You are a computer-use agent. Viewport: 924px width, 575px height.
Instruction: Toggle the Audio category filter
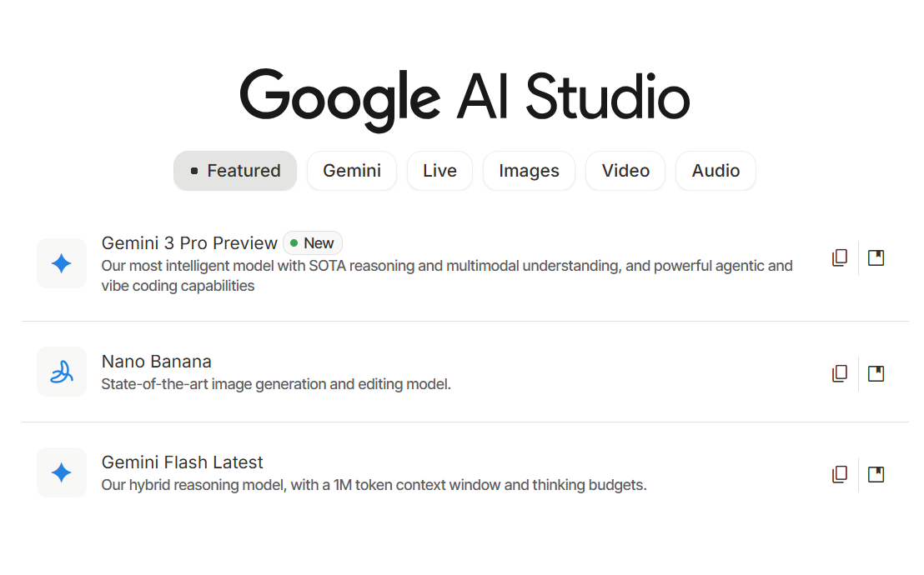[716, 171]
